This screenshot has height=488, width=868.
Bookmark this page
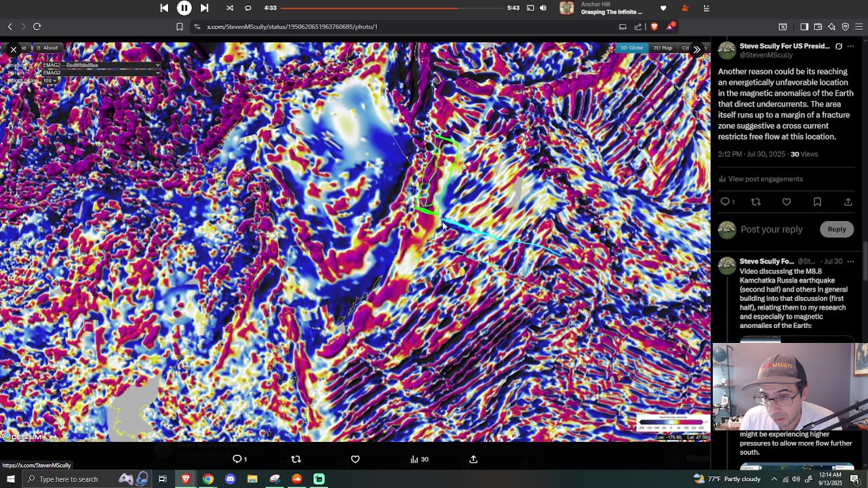pyautogui.click(x=180, y=26)
